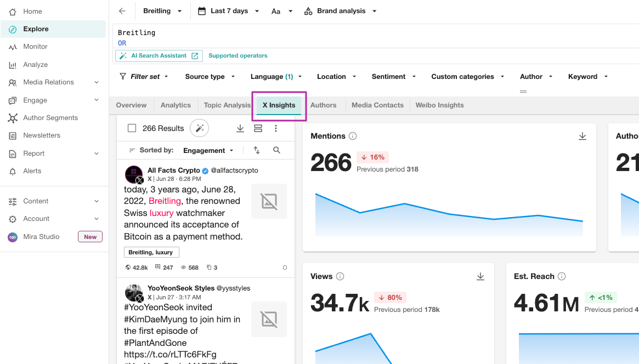Viewport: 639px width, 364px height.
Task: Switch to Media Contacts tab
Action: pos(377,105)
